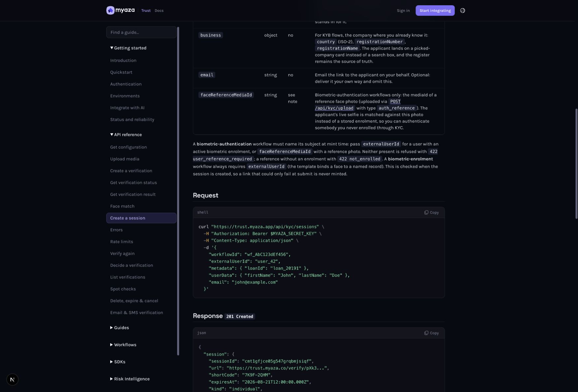Open the Introduction page
578x392 pixels.
pos(123,60)
